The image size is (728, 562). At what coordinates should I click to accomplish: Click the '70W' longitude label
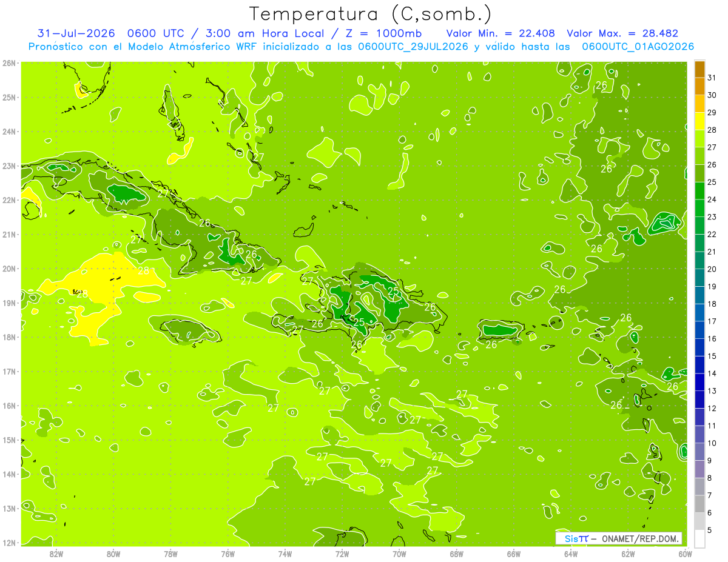(x=399, y=554)
